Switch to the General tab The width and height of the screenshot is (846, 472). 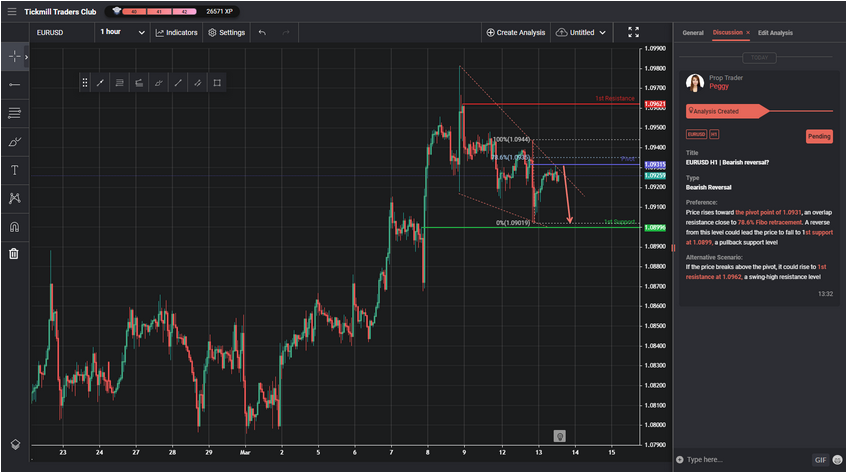click(x=693, y=33)
